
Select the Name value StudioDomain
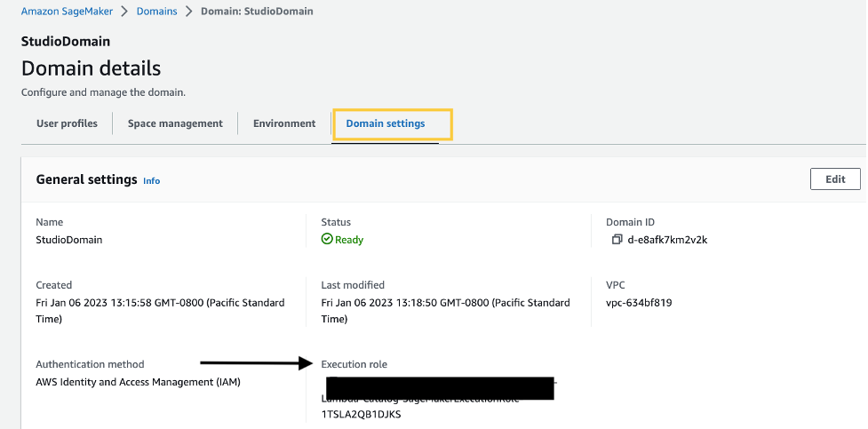[x=69, y=240]
